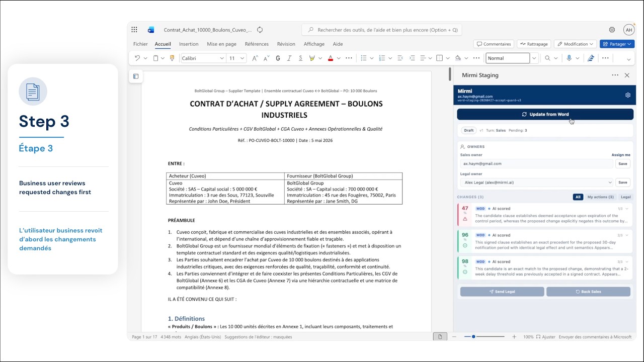The height and width of the screenshot is (362, 644).
Task: Expand the 96% AI scored change card
Action: click(626, 235)
